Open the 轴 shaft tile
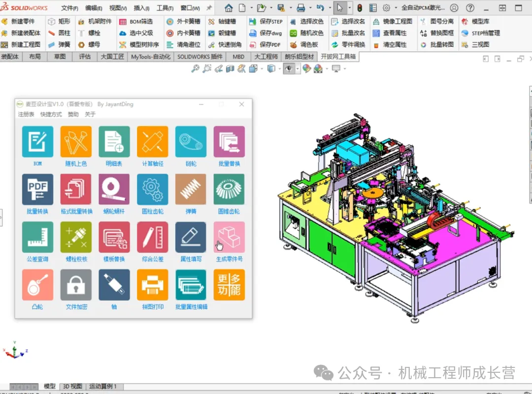This screenshot has width=532, height=394. (x=114, y=285)
